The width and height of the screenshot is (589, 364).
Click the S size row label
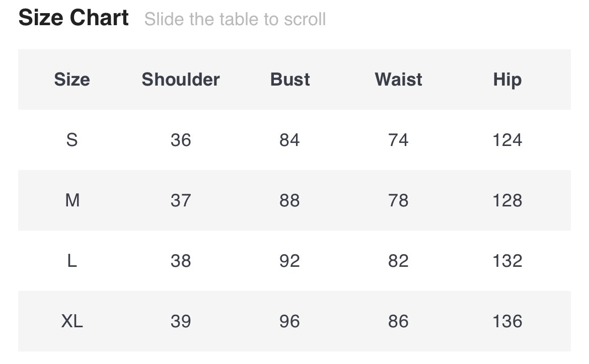pyautogui.click(x=72, y=140)
